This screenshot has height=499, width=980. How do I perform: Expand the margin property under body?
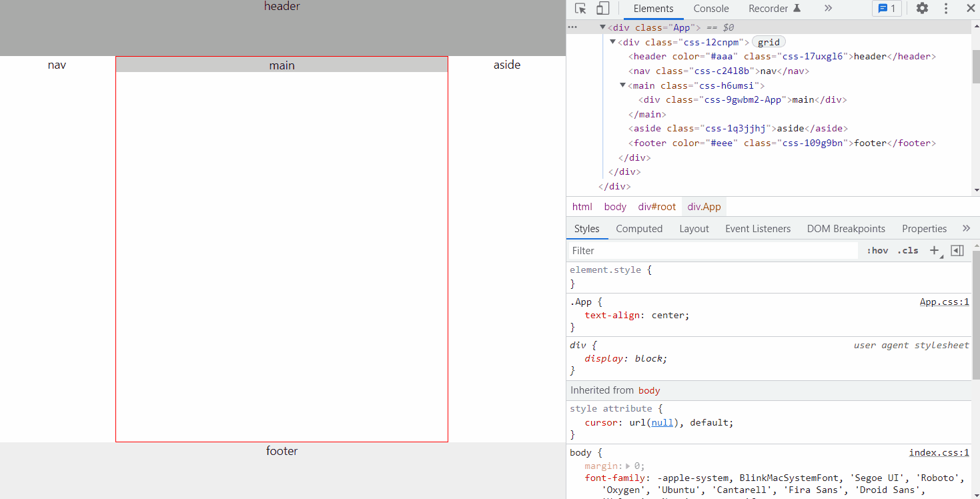coord(627,465)
